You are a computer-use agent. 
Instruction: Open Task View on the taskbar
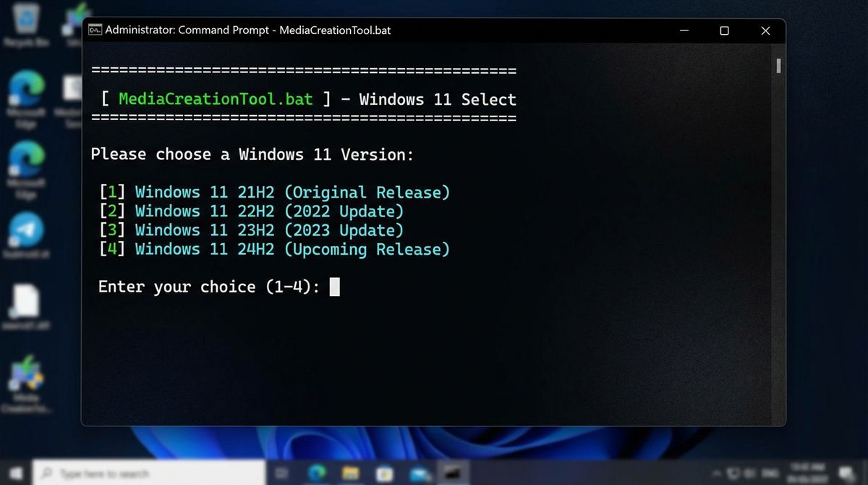281,473
